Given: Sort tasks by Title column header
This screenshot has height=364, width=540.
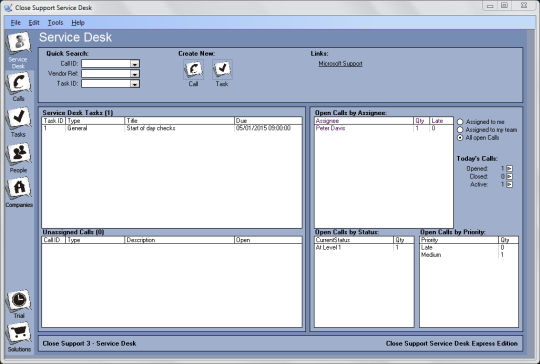Looking at the screenshot, I should (x=179, y=121).
